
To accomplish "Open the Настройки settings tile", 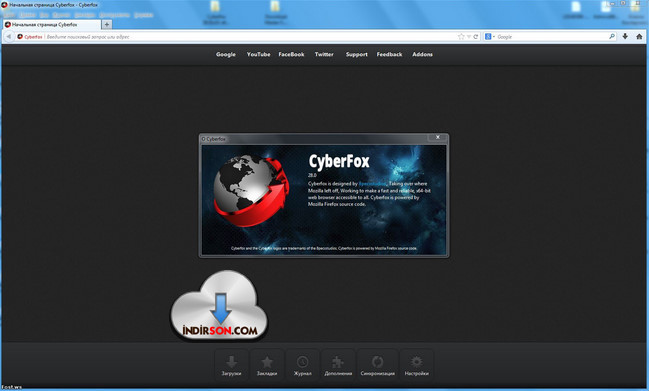I will pos(417,365).
